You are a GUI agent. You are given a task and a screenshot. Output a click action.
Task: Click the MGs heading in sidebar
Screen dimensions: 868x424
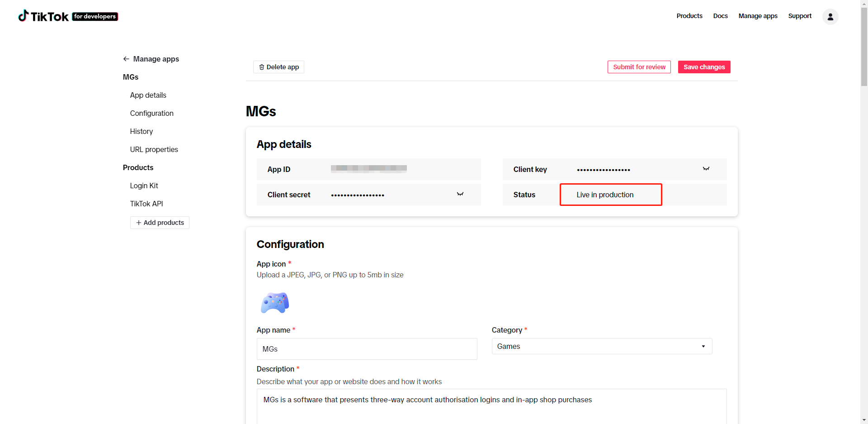(x=131, y=77)
